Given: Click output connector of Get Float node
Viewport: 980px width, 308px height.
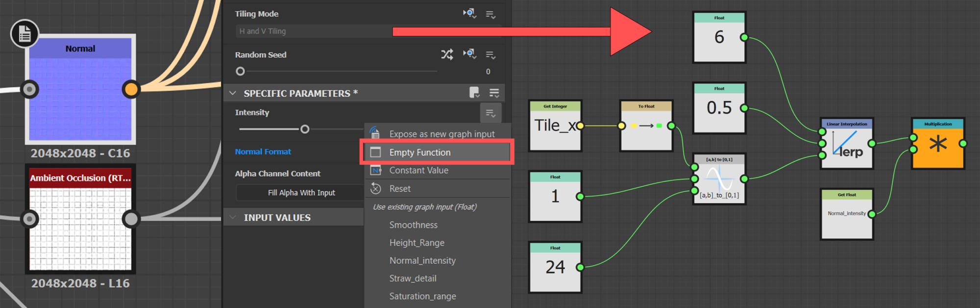Looking at the screenshot, I should click(872, 214).
